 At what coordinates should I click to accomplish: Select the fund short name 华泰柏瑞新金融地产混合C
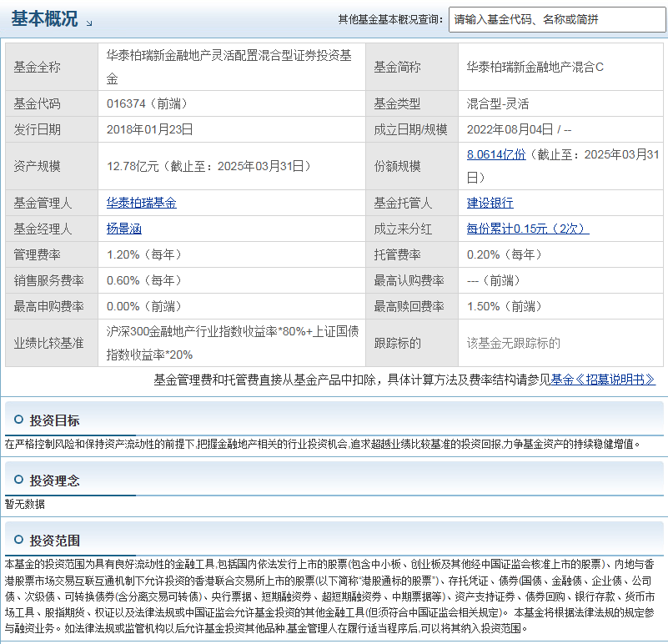point(535,67)
